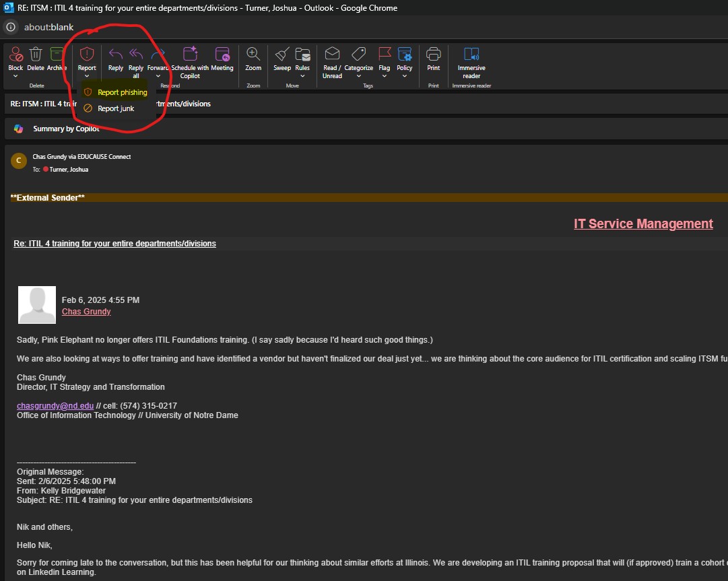
Task: Forward the email using the Forward arrow
Action: [158, 55]
